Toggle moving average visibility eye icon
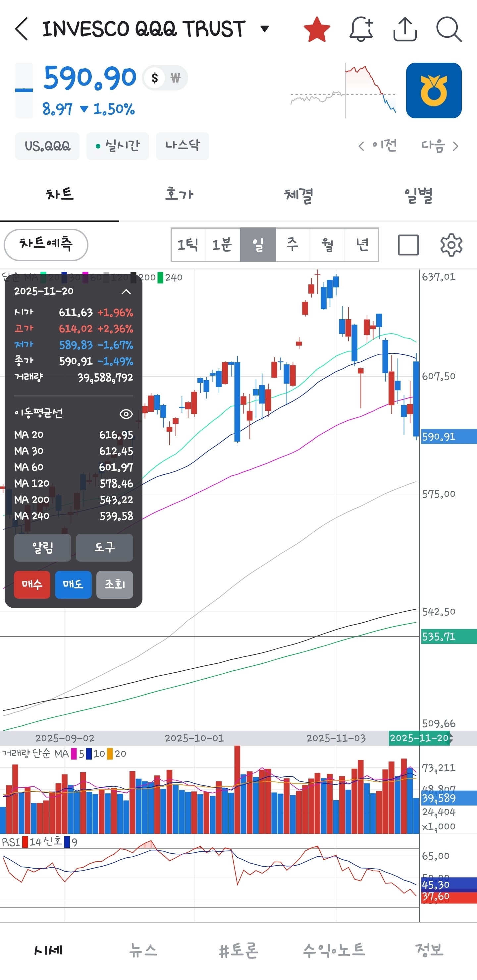The width and height of the screenshot is (477, 980). pos(126,414)
